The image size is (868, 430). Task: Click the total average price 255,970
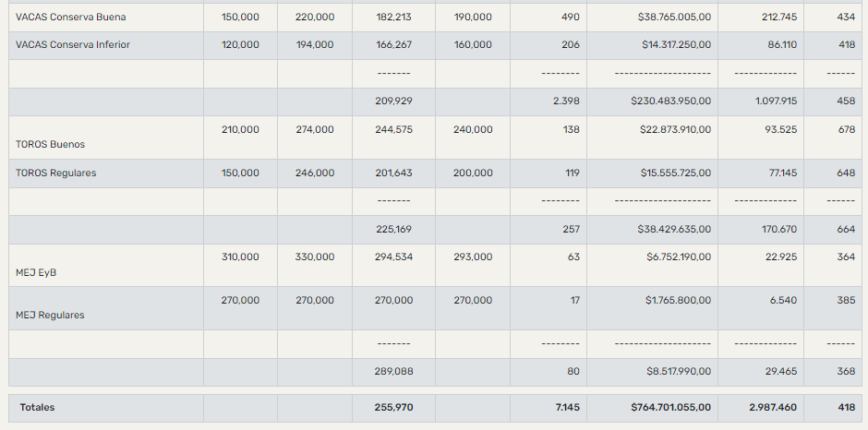pos(394,407)
